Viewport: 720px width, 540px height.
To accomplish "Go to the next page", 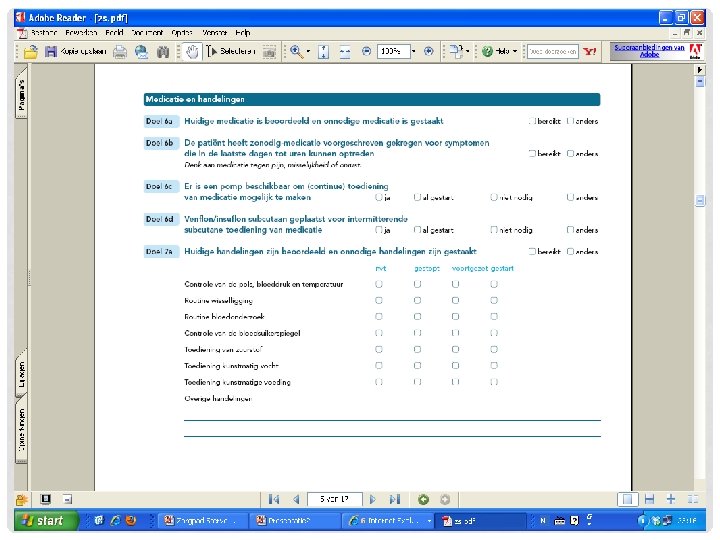I will (x=372, y=499).
